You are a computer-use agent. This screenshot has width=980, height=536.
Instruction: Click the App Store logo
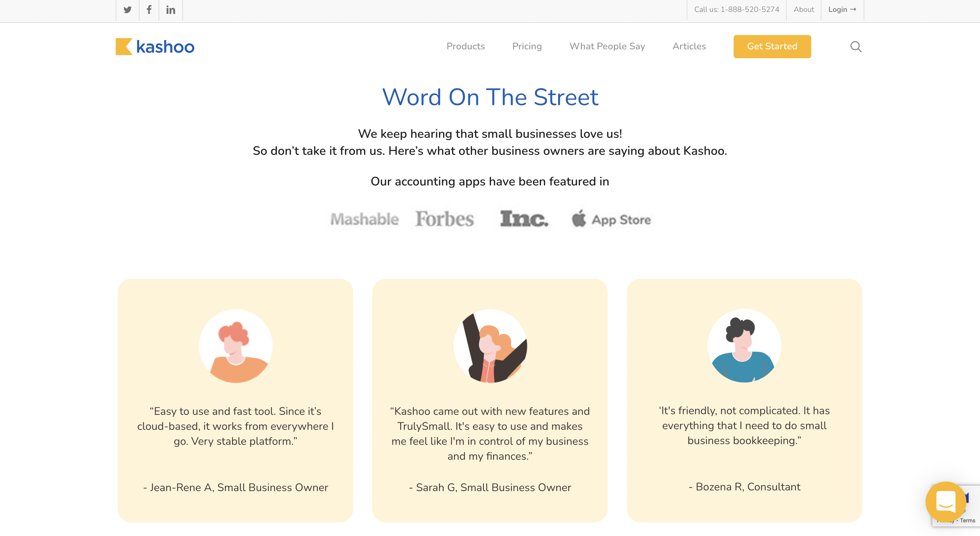pos(611,219)
